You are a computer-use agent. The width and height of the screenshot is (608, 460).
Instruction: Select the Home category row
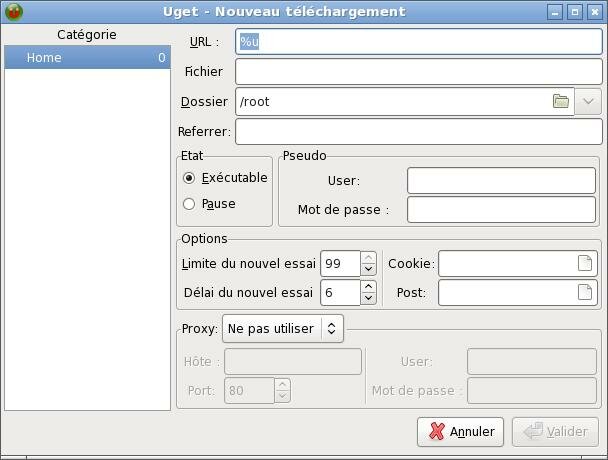click(x=88, y=57)
